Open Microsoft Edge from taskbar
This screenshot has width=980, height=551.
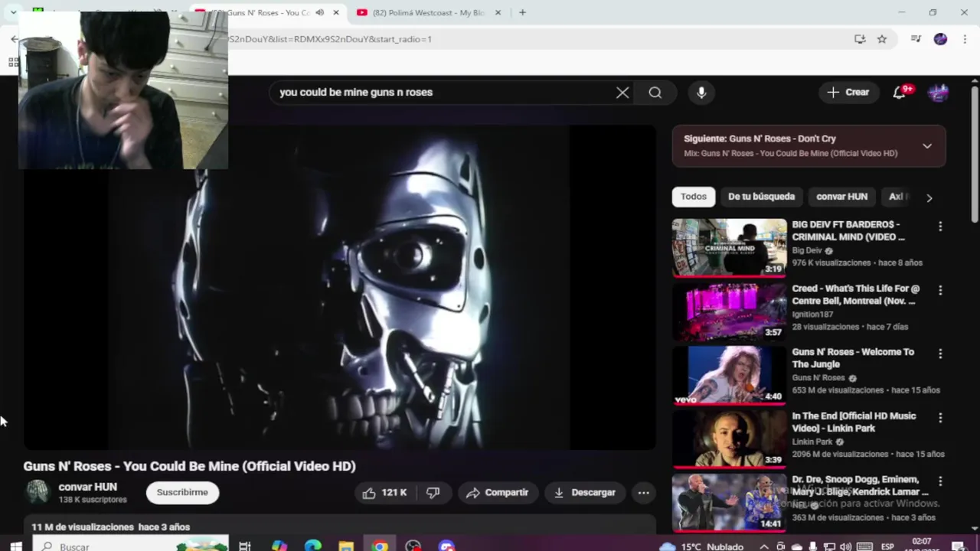(x=312, y=546)
